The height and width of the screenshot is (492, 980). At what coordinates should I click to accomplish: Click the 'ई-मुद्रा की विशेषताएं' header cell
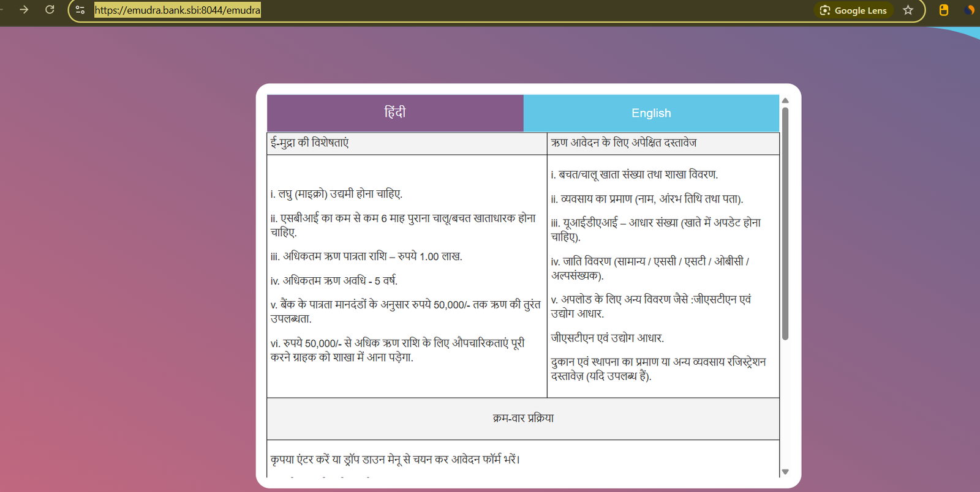pos(407,143)
